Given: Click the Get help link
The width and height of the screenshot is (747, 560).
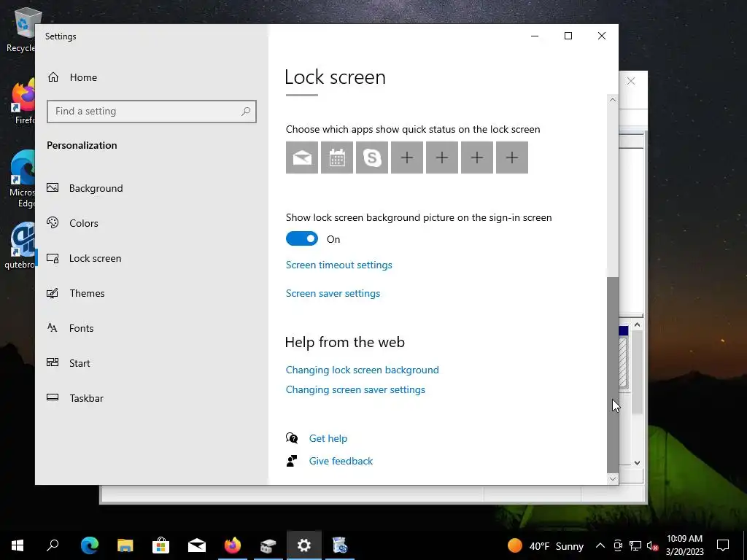Looking at the screenshot, I should [328, 438].
